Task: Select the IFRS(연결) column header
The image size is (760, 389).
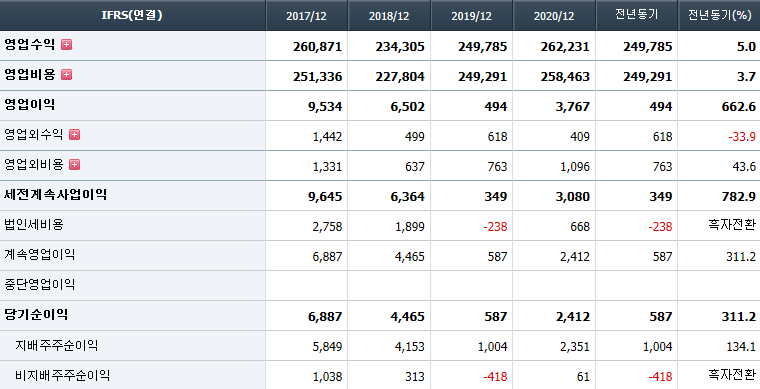Action: click(132, 15)
